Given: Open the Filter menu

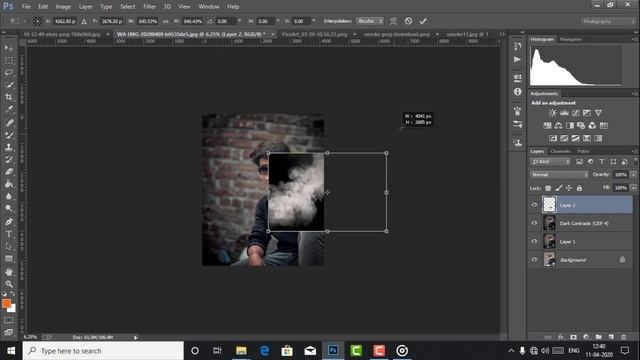Looking at the screenshot, I should [149, 7].
